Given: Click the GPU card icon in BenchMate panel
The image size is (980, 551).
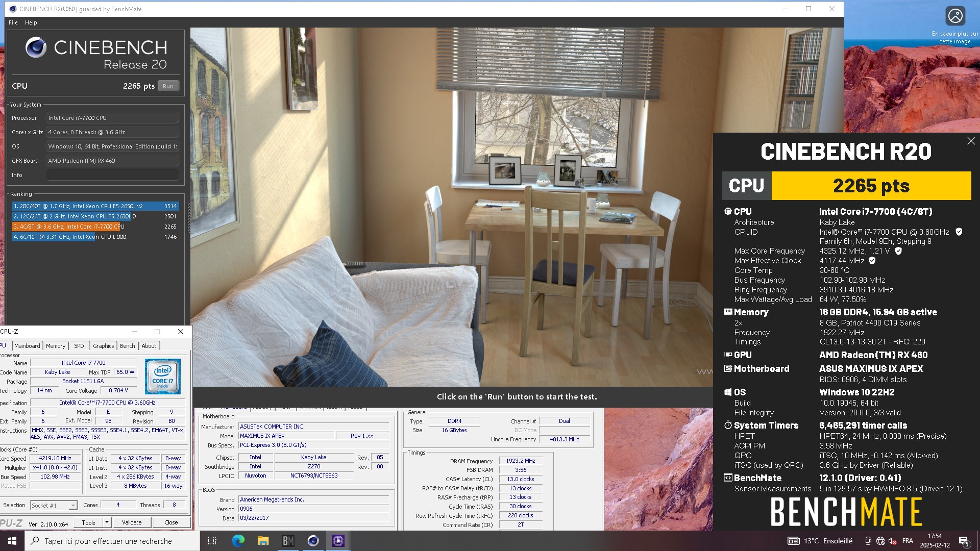Looking at the screenshot, I should point(728,355).
